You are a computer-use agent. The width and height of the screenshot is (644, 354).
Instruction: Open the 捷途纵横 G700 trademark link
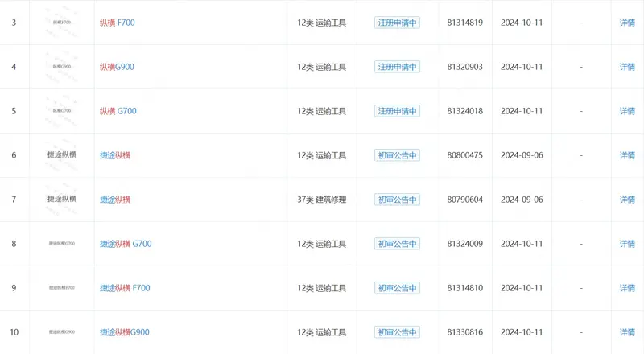[x=126, y=244]
